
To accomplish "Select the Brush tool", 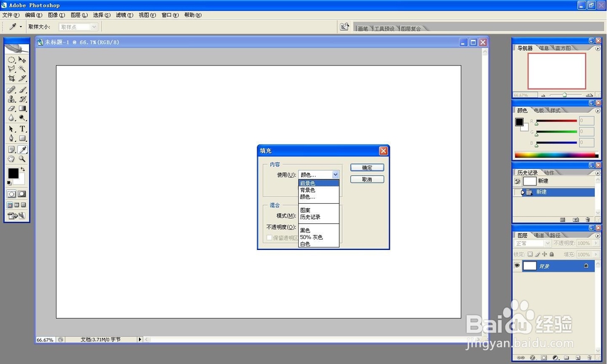I will (22, 90).
